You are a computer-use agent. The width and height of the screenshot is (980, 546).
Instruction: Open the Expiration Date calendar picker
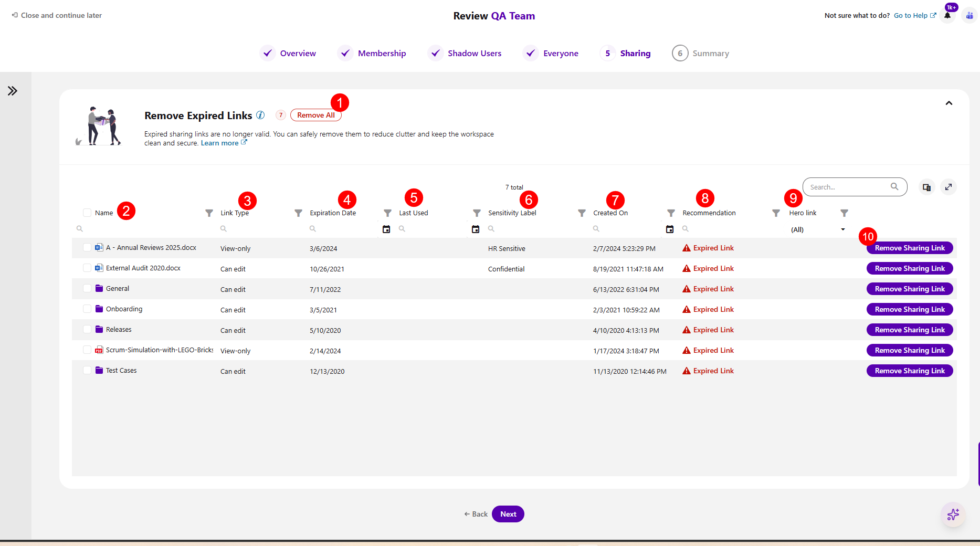(x=386, y=229)
